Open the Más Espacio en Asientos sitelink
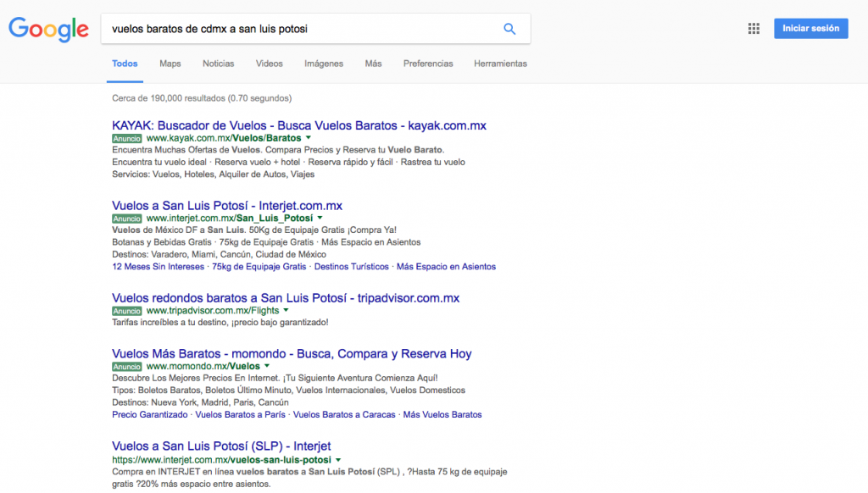 (x=446, y=267)
